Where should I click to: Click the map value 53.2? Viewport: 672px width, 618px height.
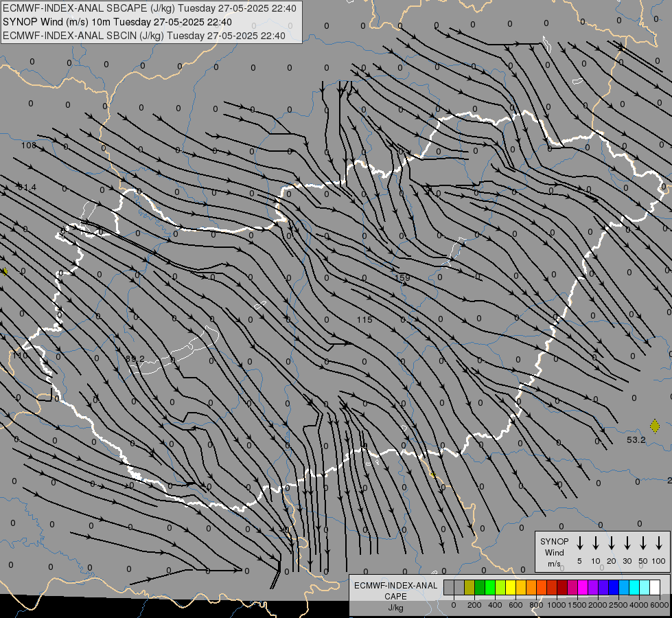[636, 439]
